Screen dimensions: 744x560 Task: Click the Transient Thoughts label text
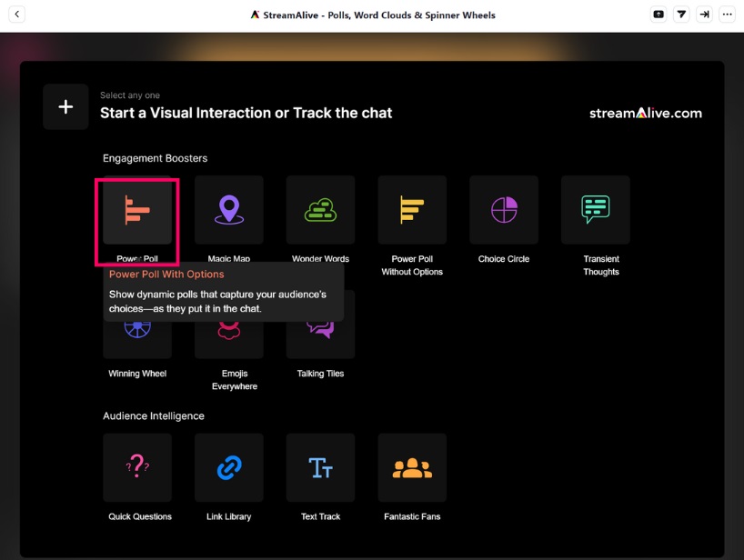[x=601, y=265]
